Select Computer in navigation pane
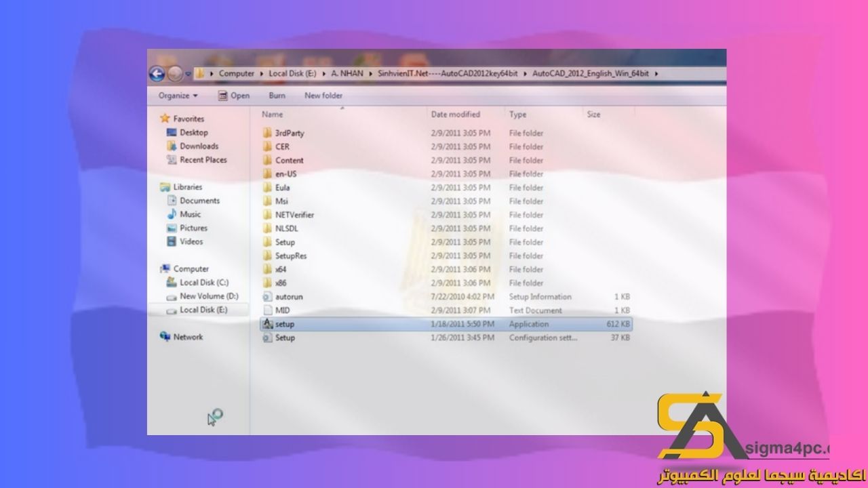This screenshot has height=488, width=868. [191, 269]
